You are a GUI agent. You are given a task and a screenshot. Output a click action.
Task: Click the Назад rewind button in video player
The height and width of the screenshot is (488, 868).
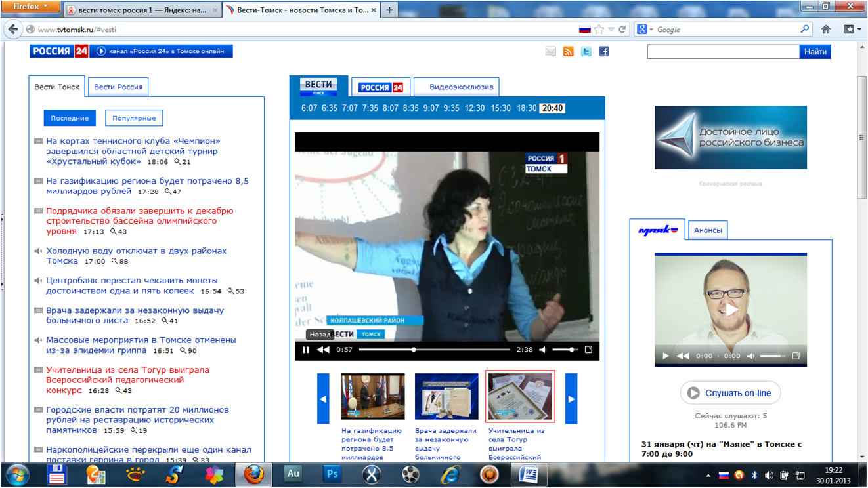(323, 350)
